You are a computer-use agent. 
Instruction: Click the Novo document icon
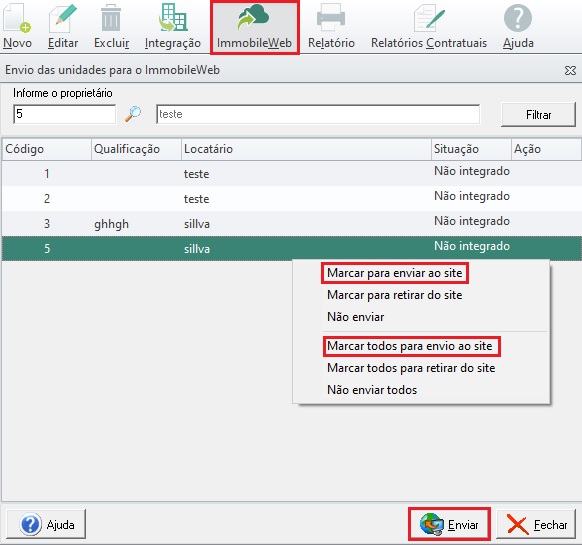tap(16, 18)
